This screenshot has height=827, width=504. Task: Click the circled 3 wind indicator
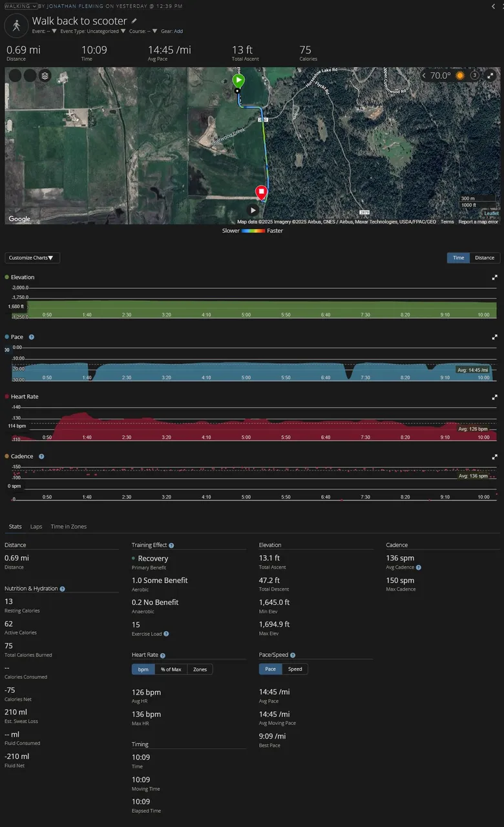474,76
